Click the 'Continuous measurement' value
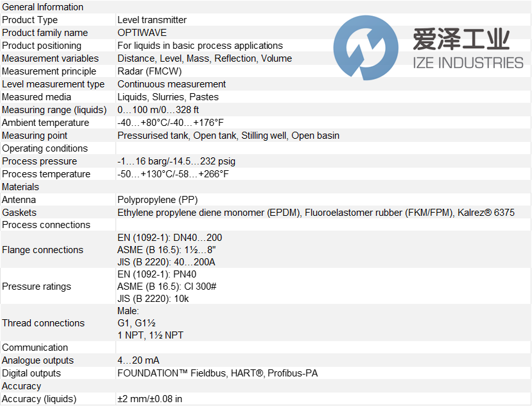This screenshot has width=532, height=406. click(171, 84)
